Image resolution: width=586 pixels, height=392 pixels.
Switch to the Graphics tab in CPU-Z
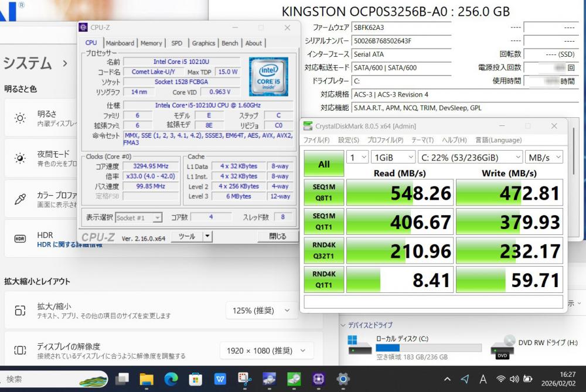[x=203, y=43]
